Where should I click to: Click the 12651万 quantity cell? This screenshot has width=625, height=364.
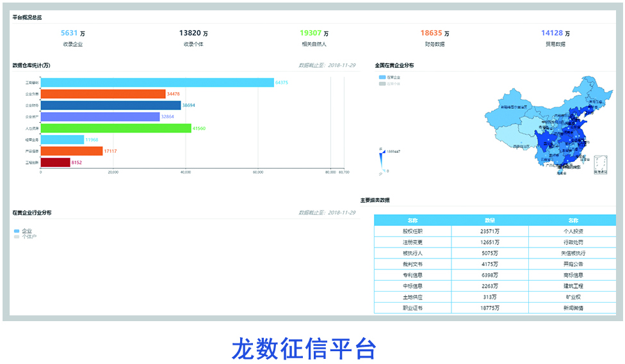(490, 242)
